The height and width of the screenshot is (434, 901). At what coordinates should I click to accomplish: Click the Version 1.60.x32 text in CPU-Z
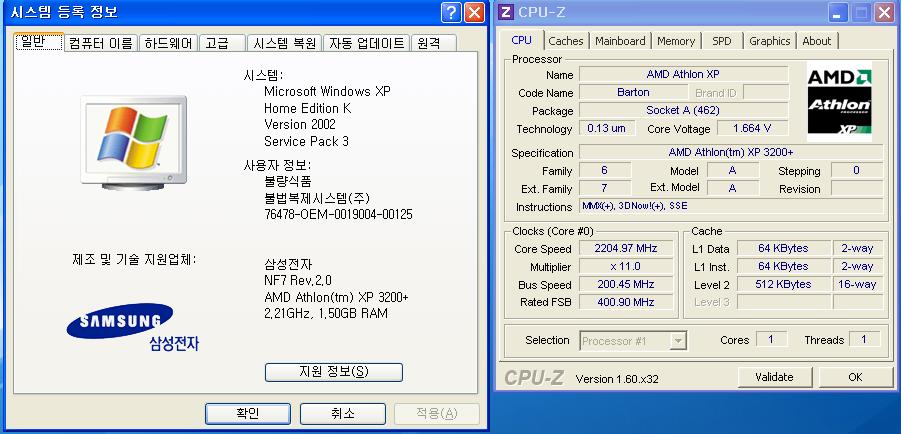(617, 379)
